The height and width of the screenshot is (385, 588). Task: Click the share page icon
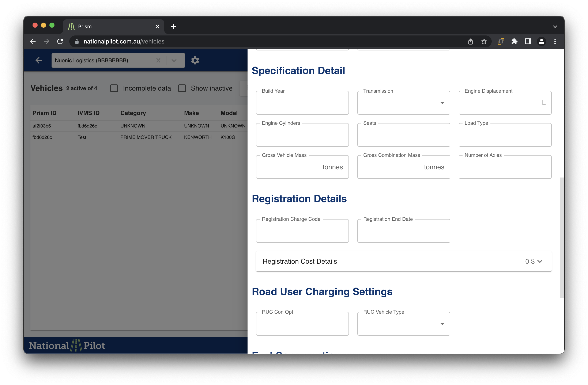[x=470, y=41]
